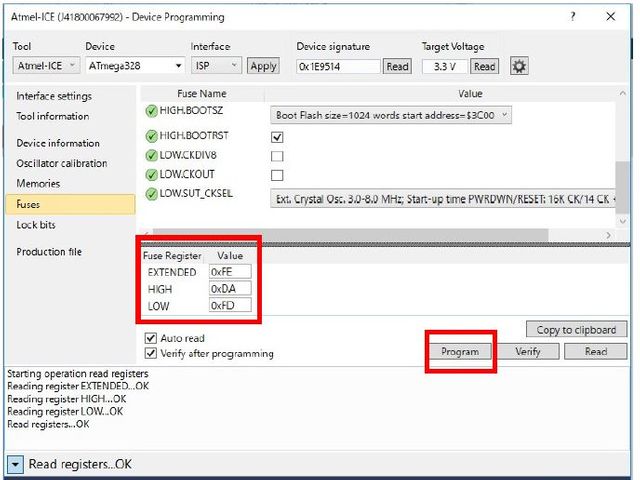Open the Memories section

38,184
